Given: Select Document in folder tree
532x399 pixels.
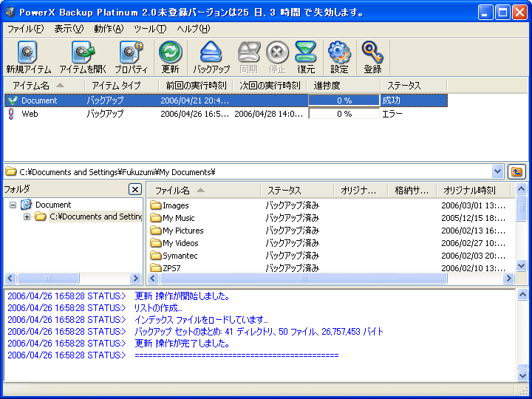Looking at the screenshot, I should tap(53, 205).
